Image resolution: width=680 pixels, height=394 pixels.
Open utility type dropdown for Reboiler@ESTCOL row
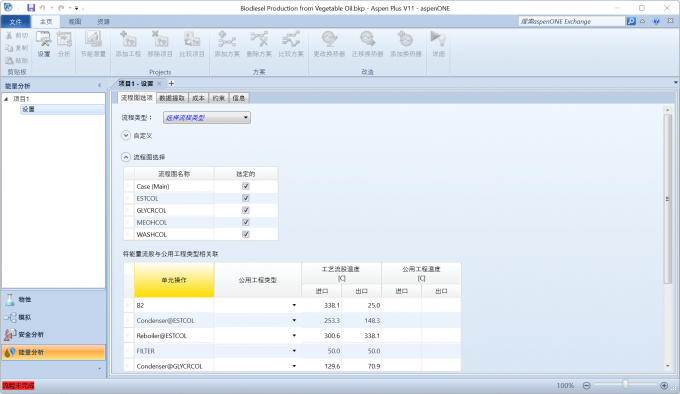pyautogui.click(x=294, y=336)
